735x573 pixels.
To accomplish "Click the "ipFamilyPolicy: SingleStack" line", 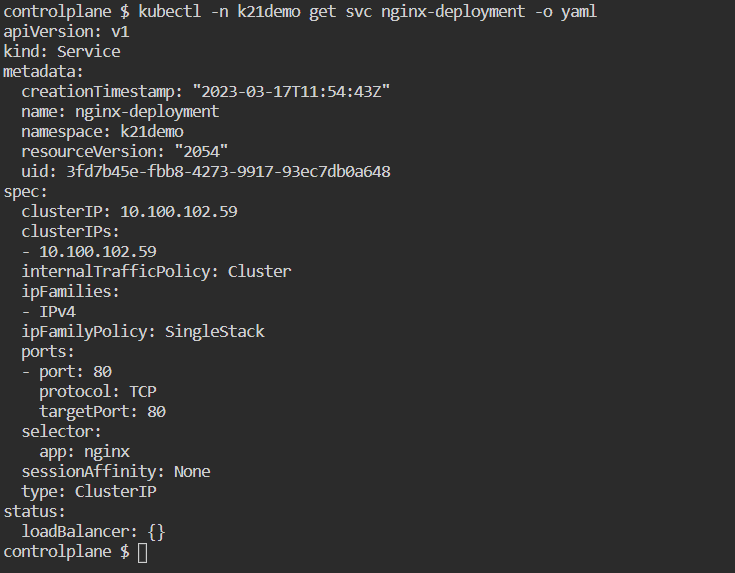I will point(143,331).
